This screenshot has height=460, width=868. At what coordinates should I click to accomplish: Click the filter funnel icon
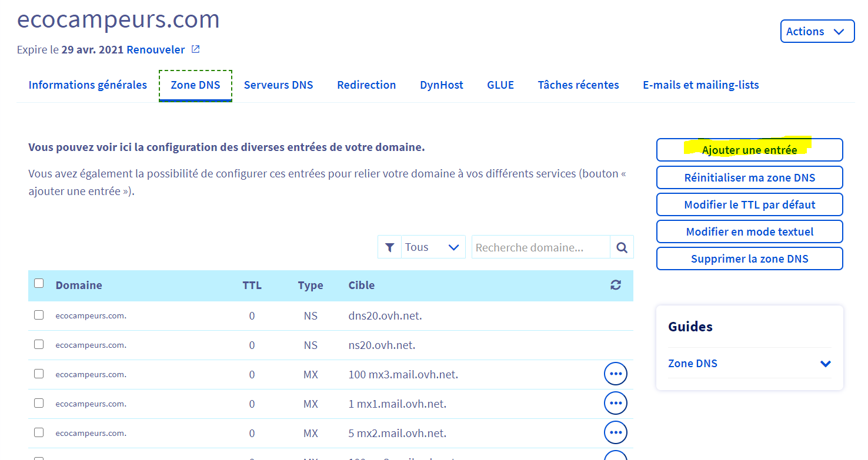(x=389, y=247)
